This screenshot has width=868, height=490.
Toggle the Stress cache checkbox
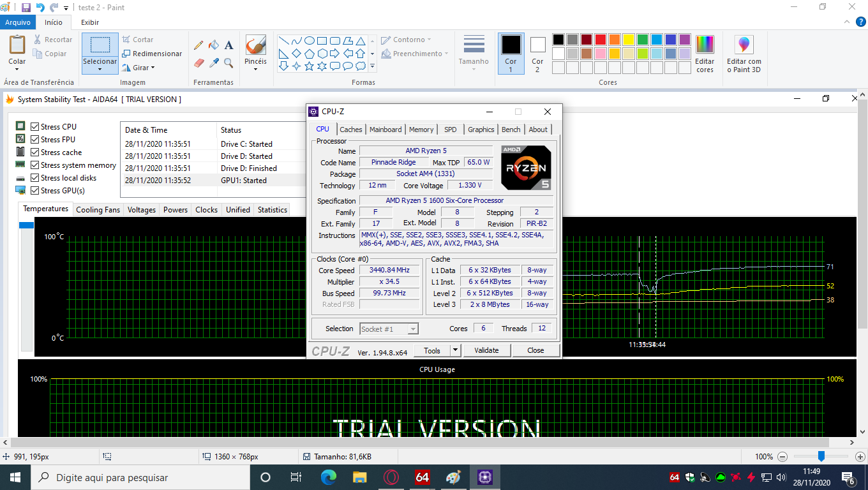(35, 152)
